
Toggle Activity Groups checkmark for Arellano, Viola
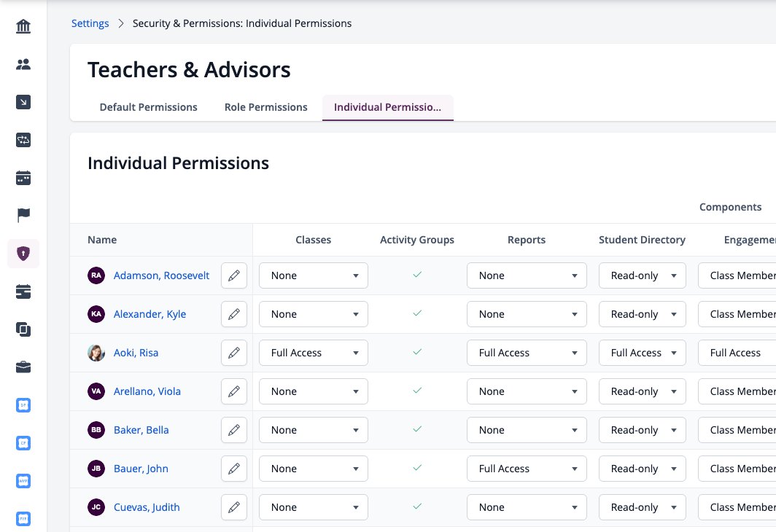pyautogui.click(x=417, y=390)
